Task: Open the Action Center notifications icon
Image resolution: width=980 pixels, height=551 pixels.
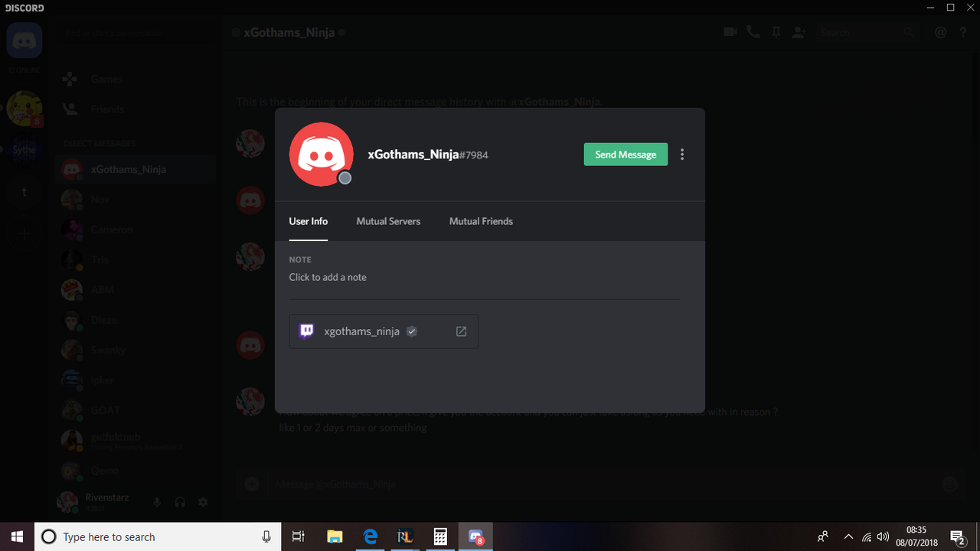Action: (x=957, y=536)
